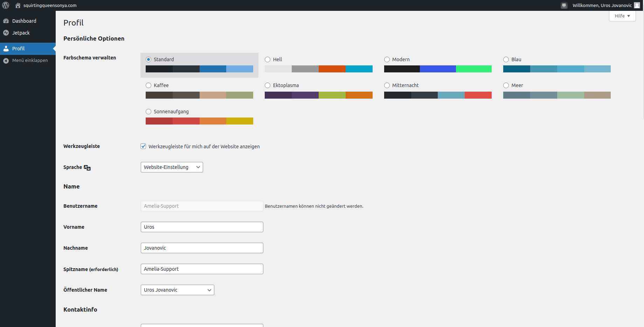
Task: Uncheck the Werkzeugleiste display checkbox
Action: click(143, 146)
